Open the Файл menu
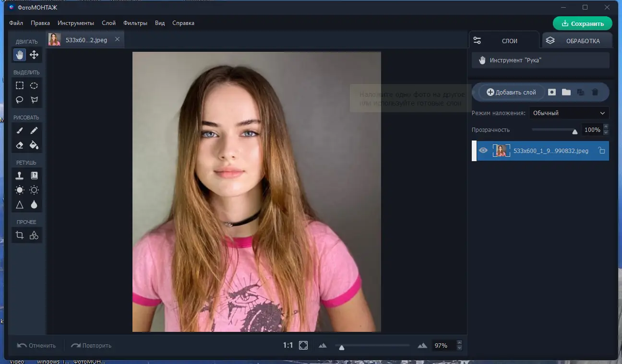Viewport: 622px width, 364px height. pyautogui.click(x=16, y=23)
